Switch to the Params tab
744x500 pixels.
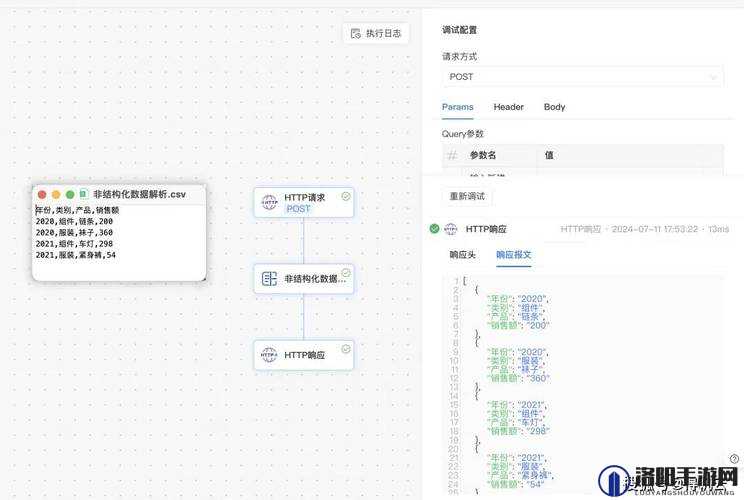point(457,107)
